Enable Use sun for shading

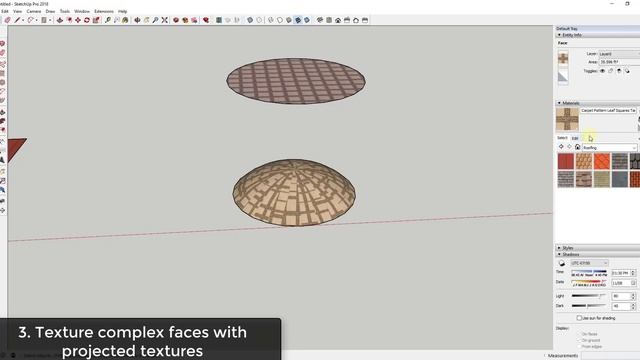[x=579, y=318]
